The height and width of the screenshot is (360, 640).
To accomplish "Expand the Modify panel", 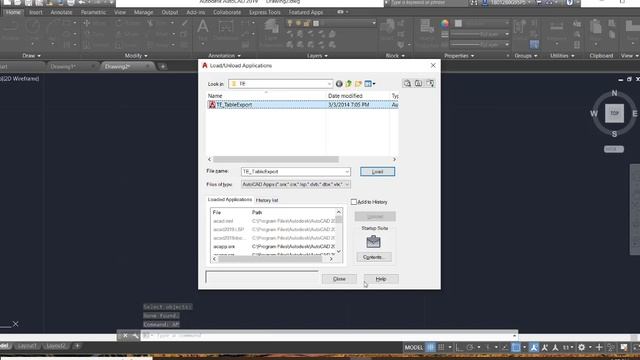I will 136,56.
